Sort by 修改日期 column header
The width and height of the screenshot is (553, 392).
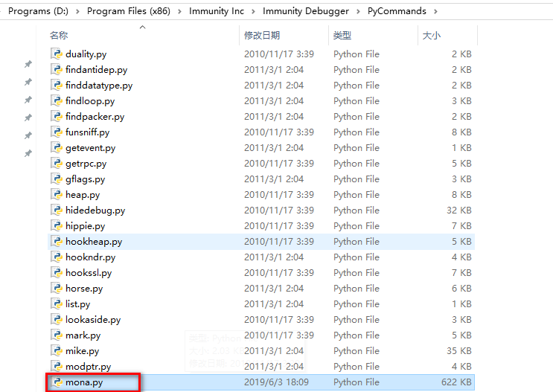[262, 35]
